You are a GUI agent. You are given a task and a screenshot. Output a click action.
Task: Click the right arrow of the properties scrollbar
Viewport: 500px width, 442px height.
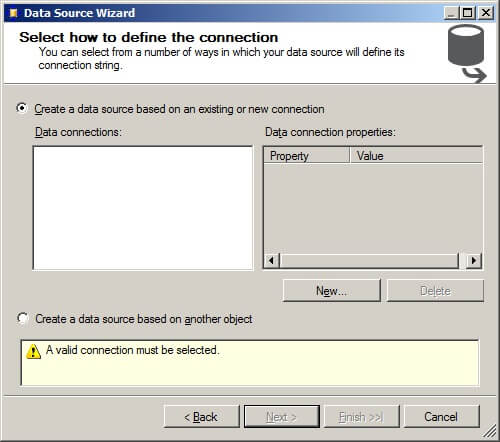click(474, 260)
